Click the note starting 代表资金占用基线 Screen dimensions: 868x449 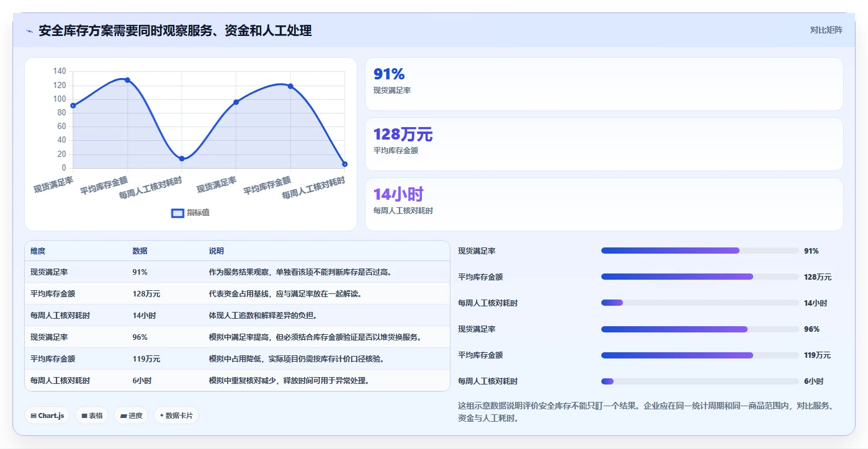[285, 293]
